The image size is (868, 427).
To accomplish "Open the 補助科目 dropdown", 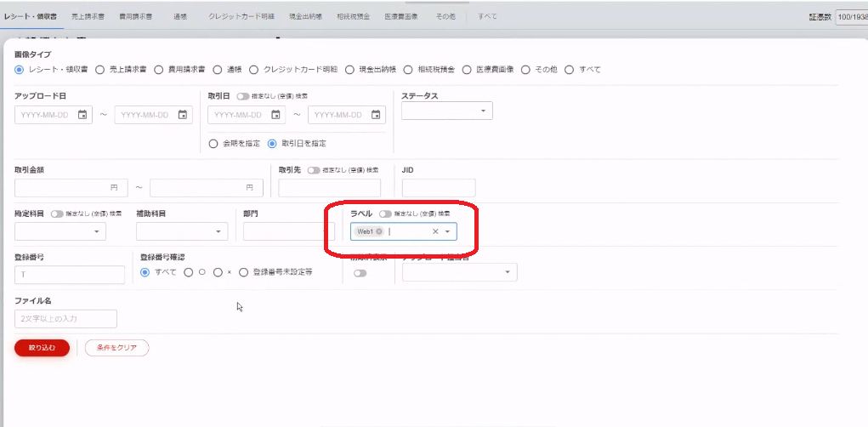I will click(x=182, y=231).
